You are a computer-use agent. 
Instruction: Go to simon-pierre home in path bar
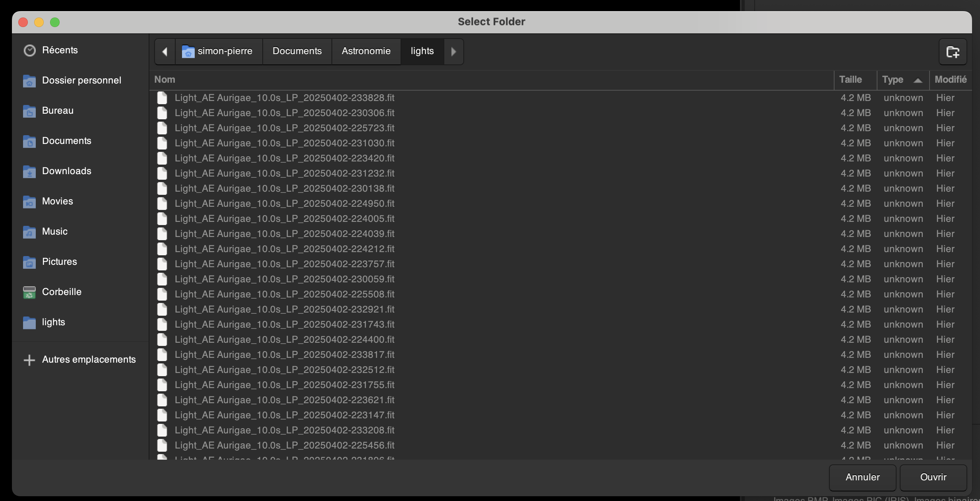click(x=218, y=51)
